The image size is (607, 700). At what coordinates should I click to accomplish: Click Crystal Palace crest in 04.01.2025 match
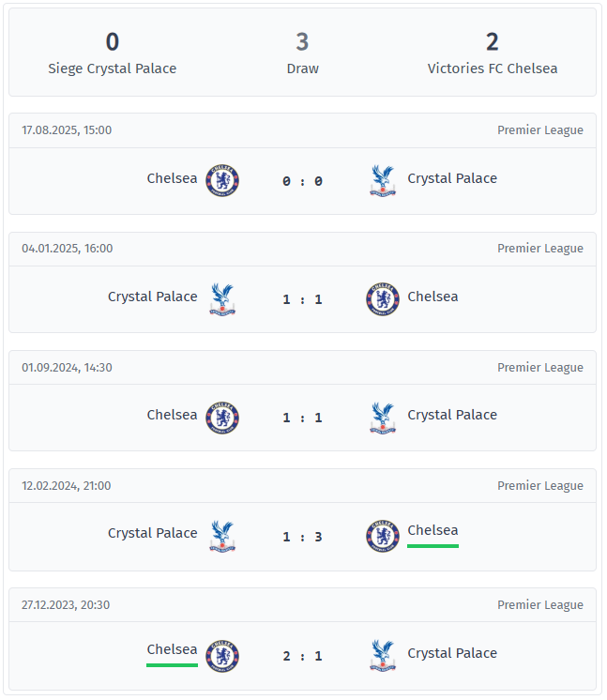tap(222, 298)
